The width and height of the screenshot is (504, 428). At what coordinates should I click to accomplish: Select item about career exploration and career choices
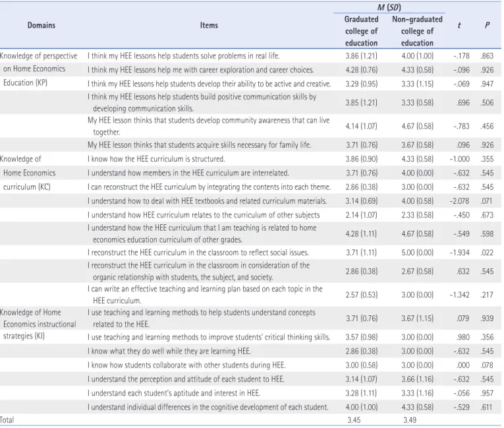(x=200, y=70)
